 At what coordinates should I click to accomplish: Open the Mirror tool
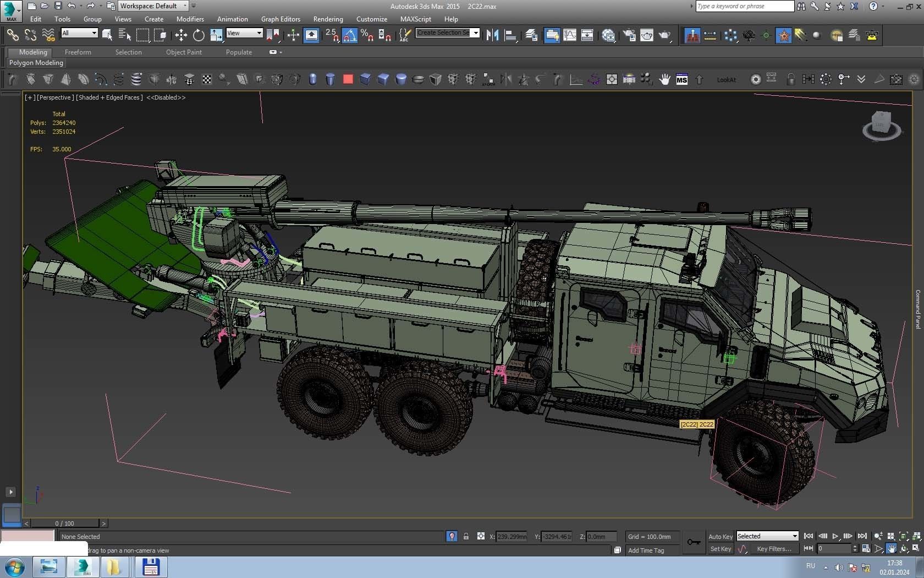coord(492,35)
